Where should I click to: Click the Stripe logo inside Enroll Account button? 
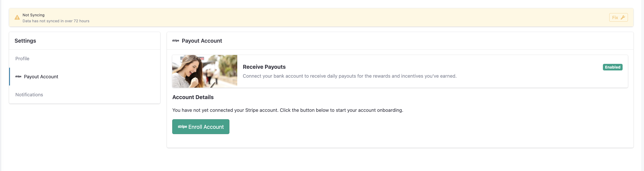pos(182,127)
